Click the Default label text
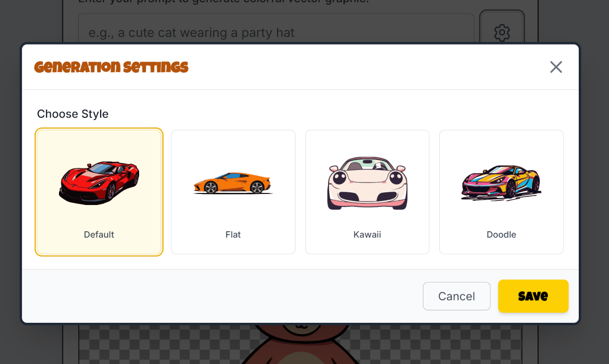This screenshot has height=364, width=609. 99,235
